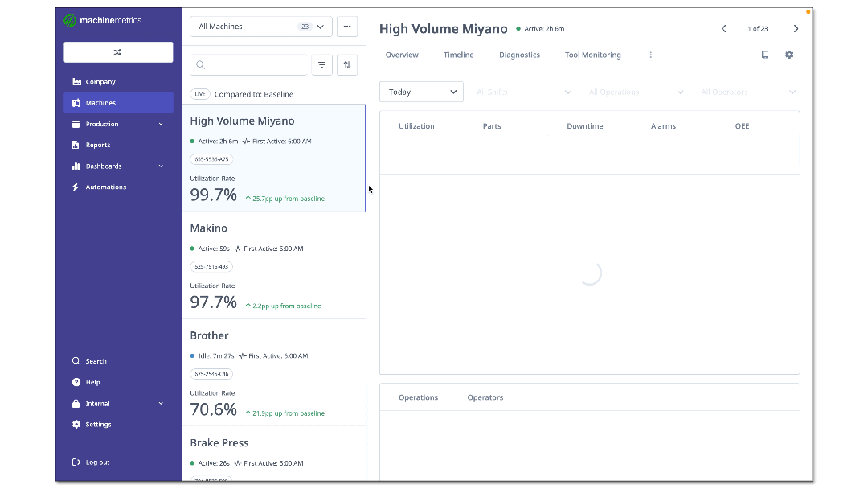This screenshot has height=489, width=868.
Task: Switch to the Overview tab
Action: [x=402, y=55]
